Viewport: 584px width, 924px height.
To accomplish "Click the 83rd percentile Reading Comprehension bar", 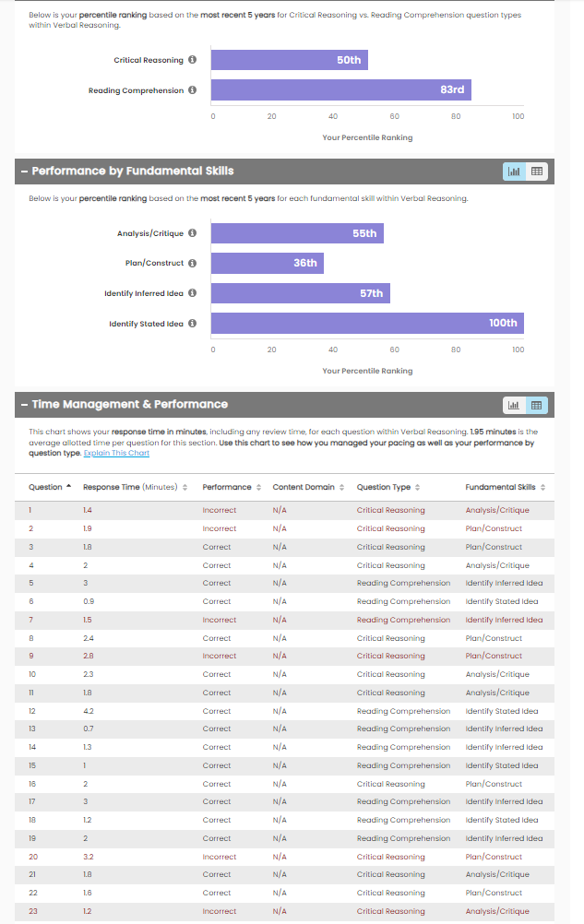I will [340, 90].
